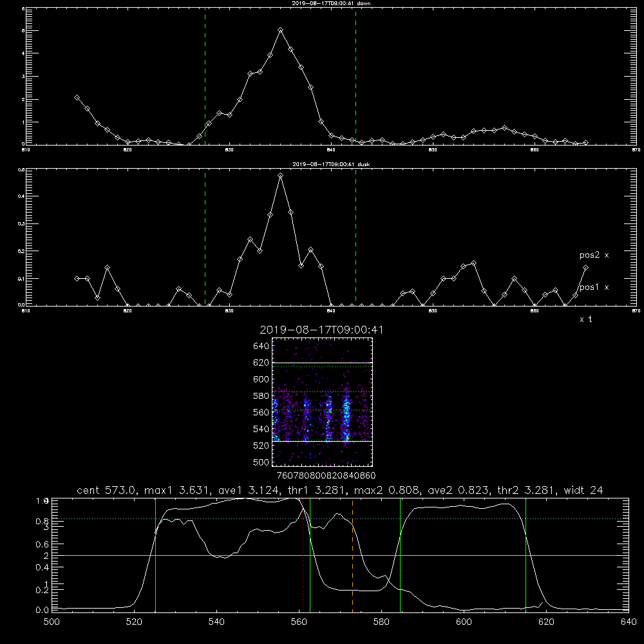This screenshot has width=644, height=644.
Task: Click the heatmap y-axis label 500
Action: [x=261, y=462]
